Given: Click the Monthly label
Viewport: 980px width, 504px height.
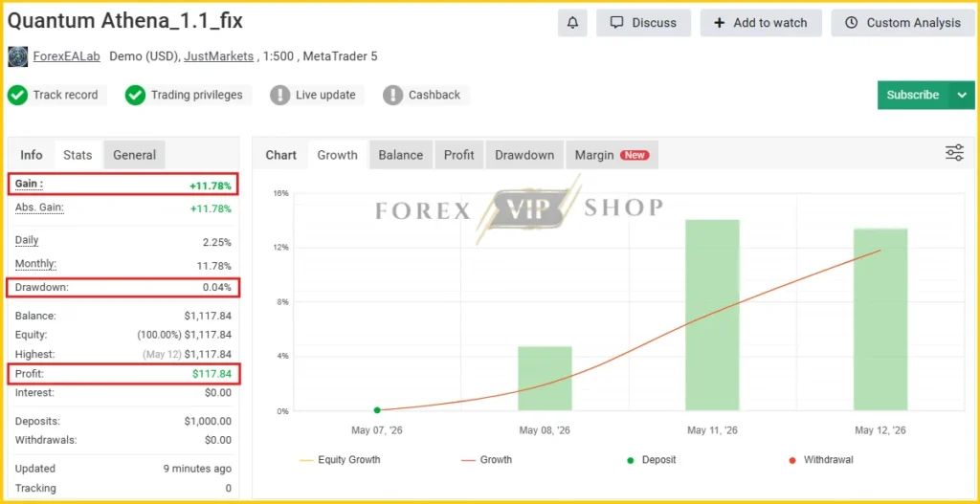Looking at the screenshot, I should (35, 264).
